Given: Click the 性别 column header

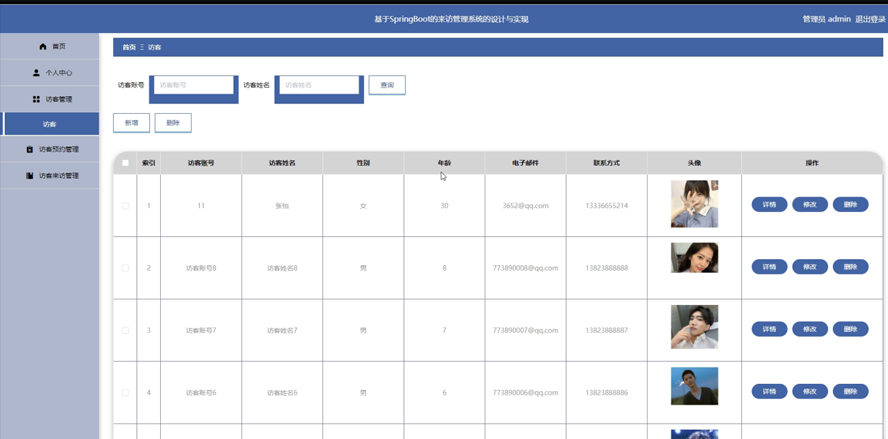Looking at the screenshot, I should (x=363, y=163).
